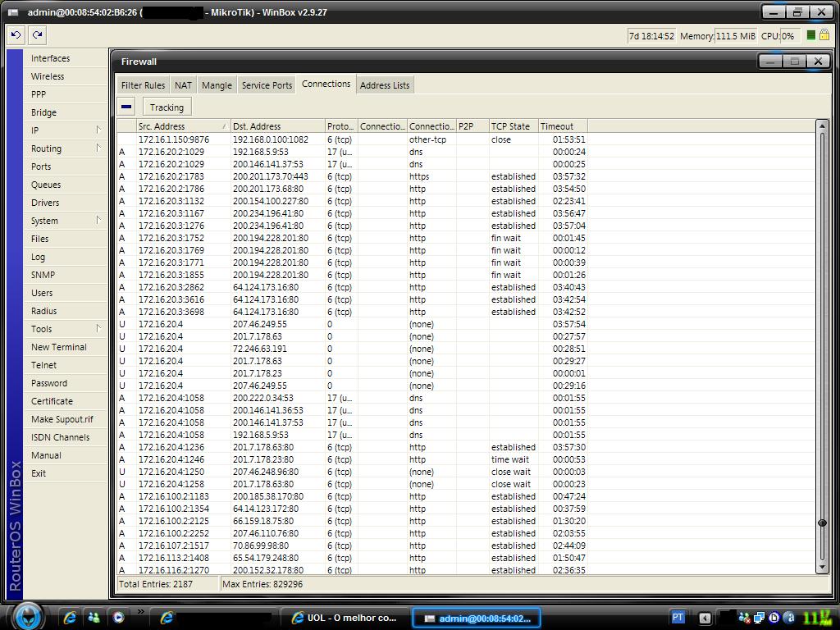Click Make Supout.rif menu item
The image size is (840, 630).
click(66, 419)
